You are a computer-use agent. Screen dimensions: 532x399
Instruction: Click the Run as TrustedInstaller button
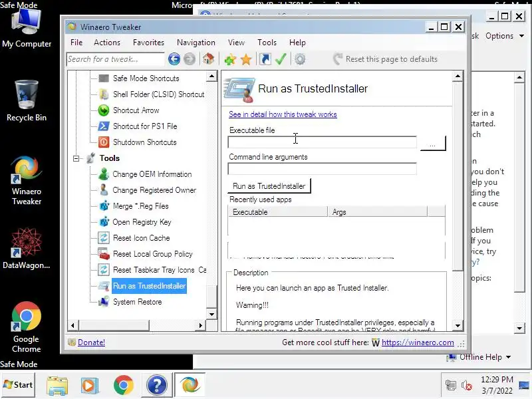pyautogui.click(x=269, y=186)
